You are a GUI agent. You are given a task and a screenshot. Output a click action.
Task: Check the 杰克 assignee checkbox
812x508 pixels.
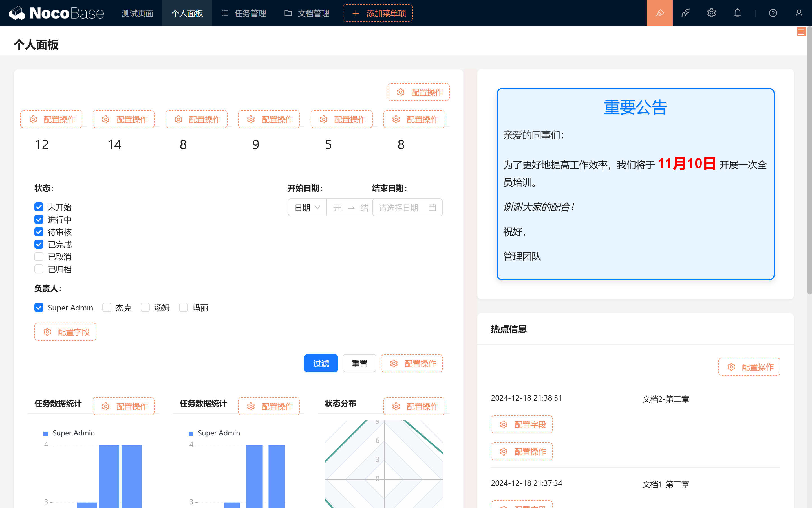[x=107, y=307]
